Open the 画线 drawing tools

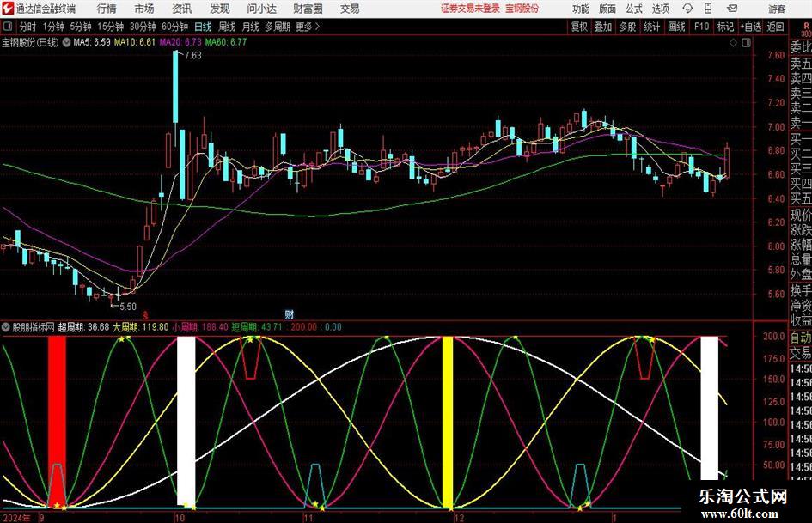pos(676,27)
